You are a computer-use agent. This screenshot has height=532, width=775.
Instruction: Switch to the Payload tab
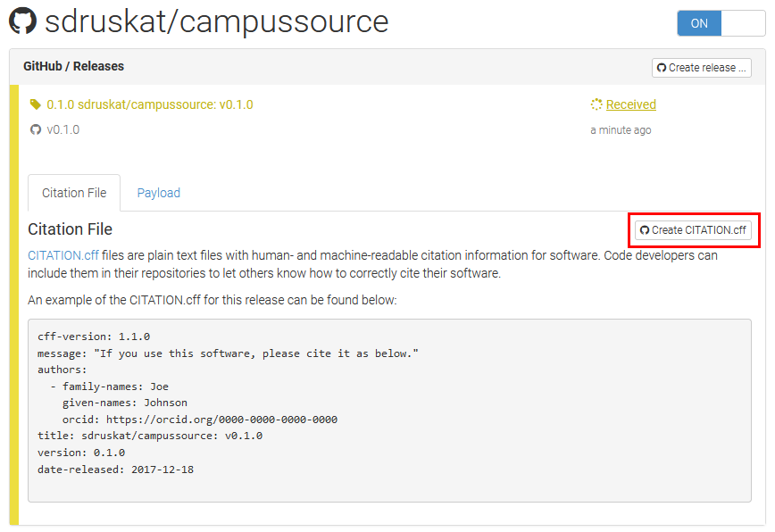(159, 193)
